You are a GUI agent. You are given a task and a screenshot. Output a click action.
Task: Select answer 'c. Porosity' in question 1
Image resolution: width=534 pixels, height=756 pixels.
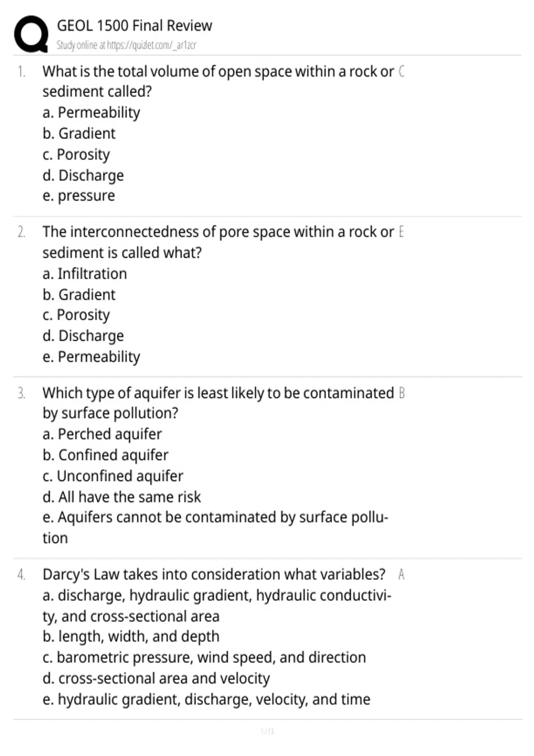[76, 154]
